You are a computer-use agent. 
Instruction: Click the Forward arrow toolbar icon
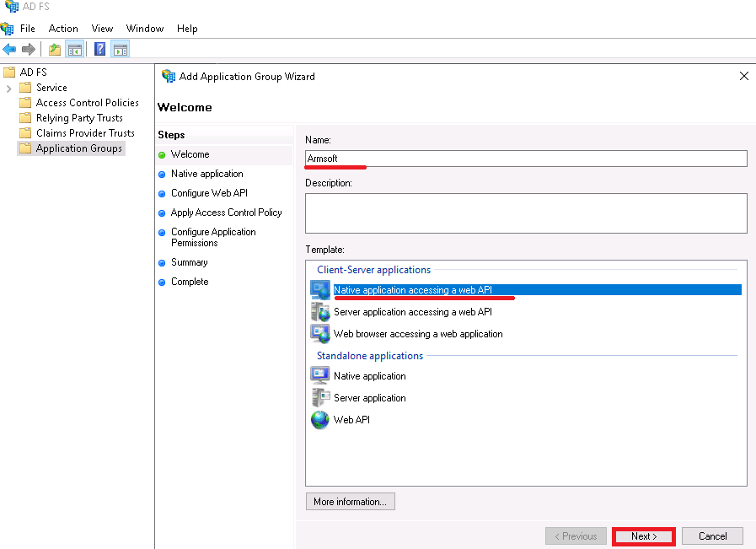tap(29, 49)
